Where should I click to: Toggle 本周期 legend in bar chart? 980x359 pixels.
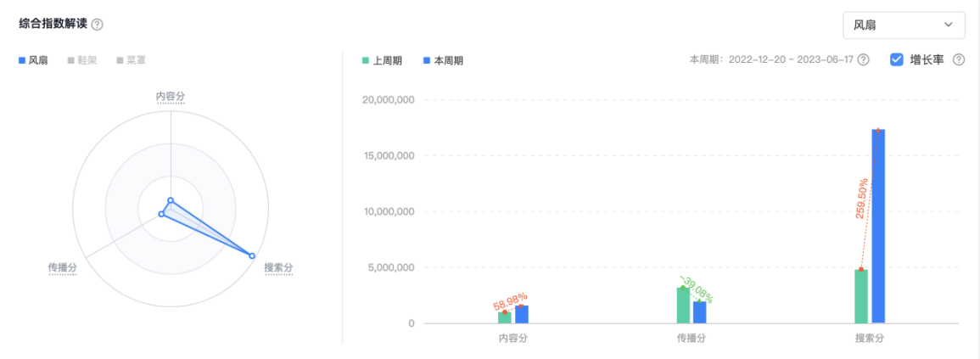(442, 61)
